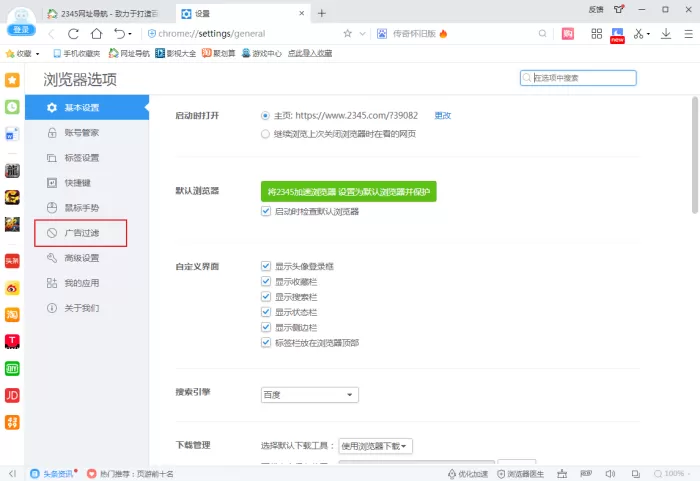This screenshot has height=481, width=700.
Task: Open the hamburger main menu
Action: tap(688, 33)
